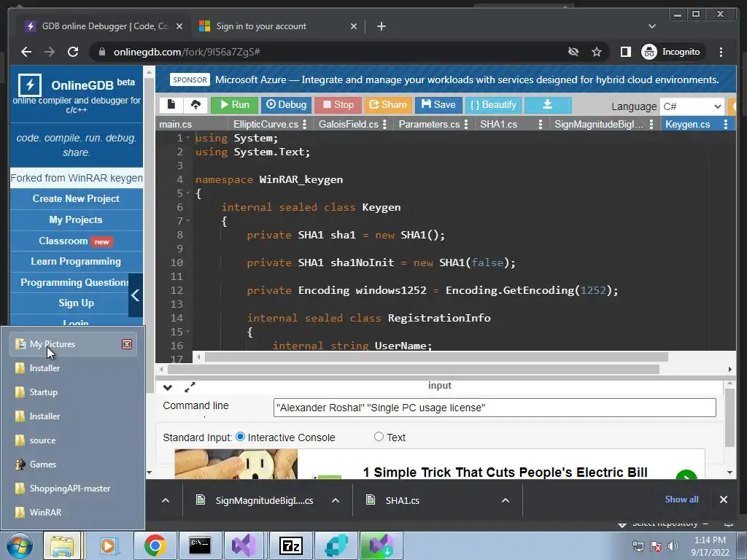Collapse code fold at line 5
747x560 pixels.
tap(187, 192)
